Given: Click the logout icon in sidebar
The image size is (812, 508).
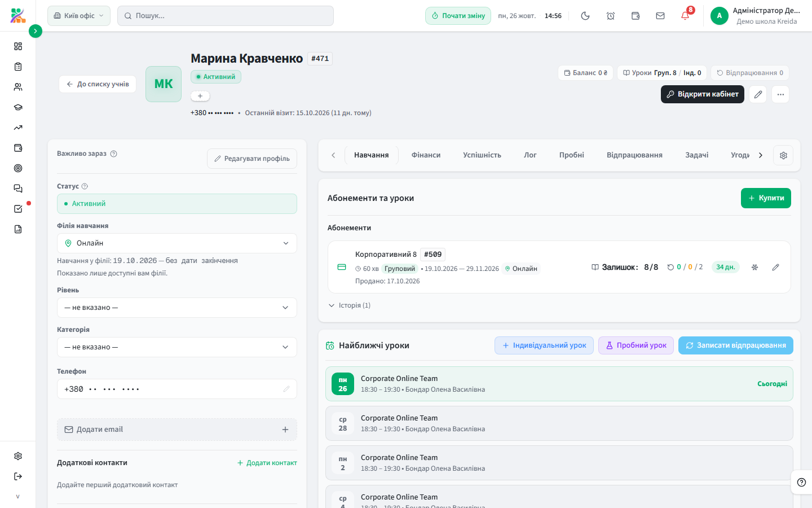Looking at the screenshot, I should [x=18, y=476].
